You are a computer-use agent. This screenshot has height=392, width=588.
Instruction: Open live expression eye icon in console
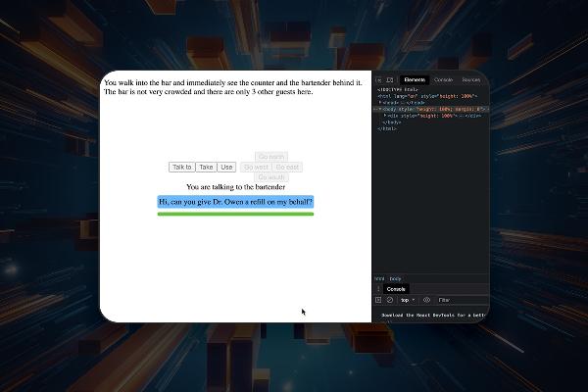pos(426,300)
